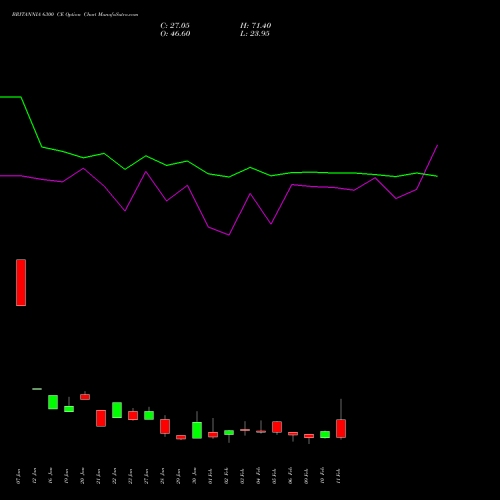Click the green candle for 30 Jan
Image resolution: width=500 pixels, height=500 pixels.
197,430
